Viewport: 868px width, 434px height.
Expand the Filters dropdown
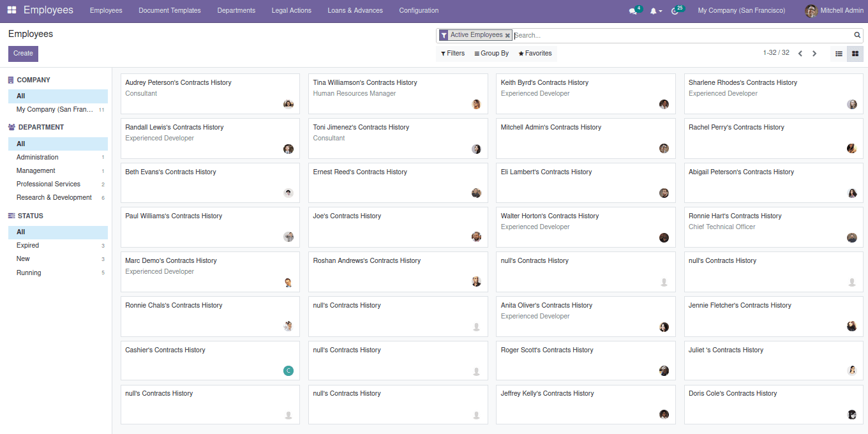tap(453, 54)
